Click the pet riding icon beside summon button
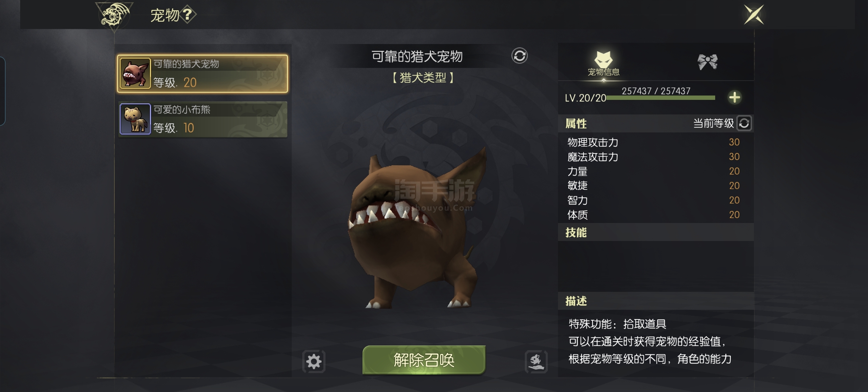 [x=536, y=361]
